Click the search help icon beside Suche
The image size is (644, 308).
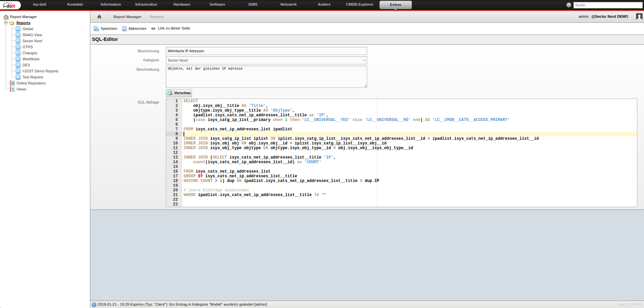pos(568,5)
